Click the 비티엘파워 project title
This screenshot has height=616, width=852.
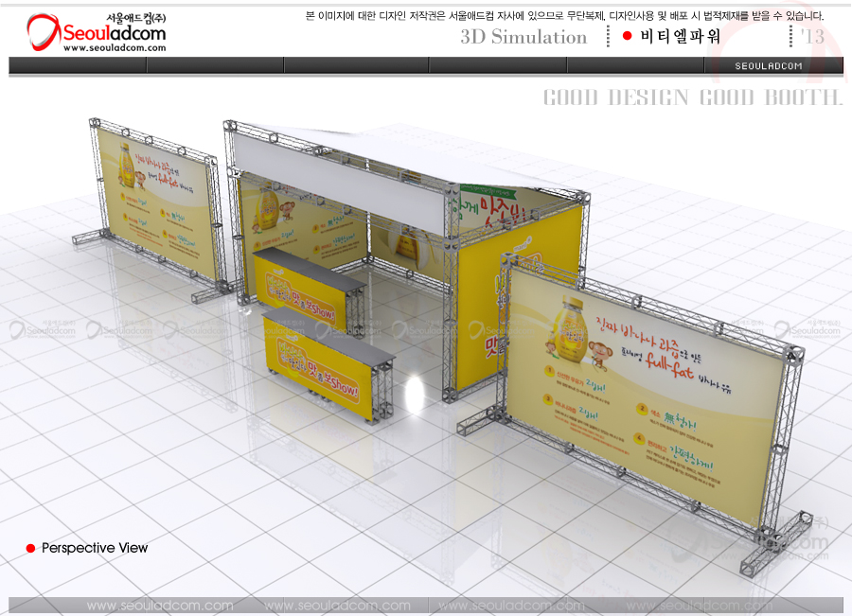[x=680, y=37]
